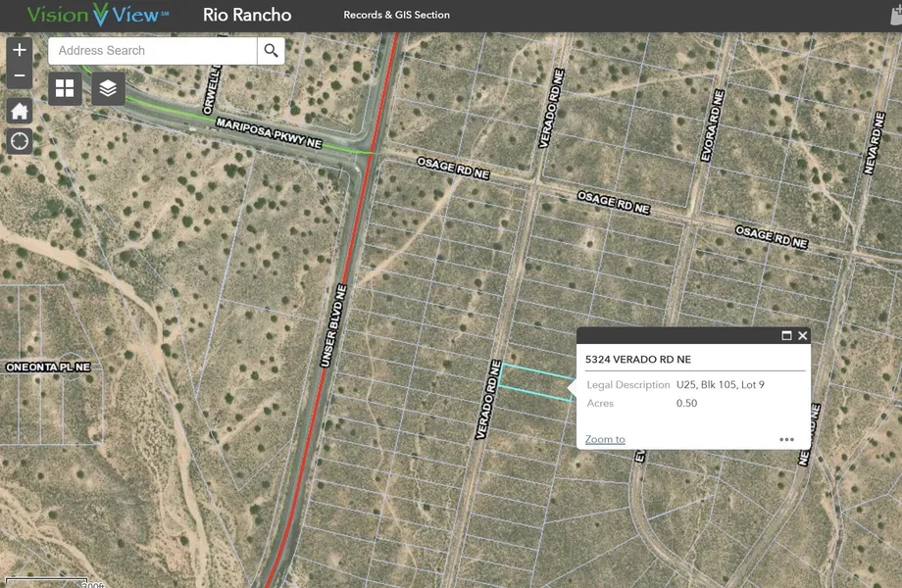
Task: Zoom in on the map
Action: [x=20, y=50]
